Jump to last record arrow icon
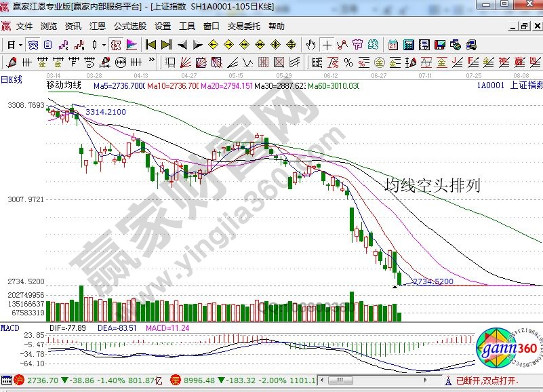 pos(166,45)
